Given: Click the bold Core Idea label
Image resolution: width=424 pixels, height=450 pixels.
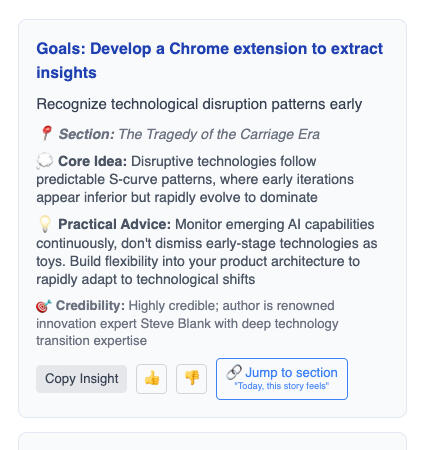Looking at the screenshot, I should [x=92, y=161].
